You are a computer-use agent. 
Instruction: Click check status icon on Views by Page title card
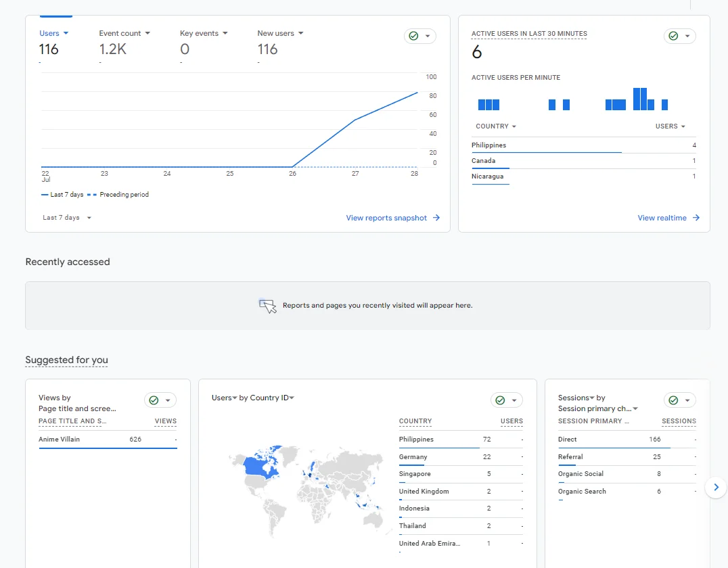[154, 400]
